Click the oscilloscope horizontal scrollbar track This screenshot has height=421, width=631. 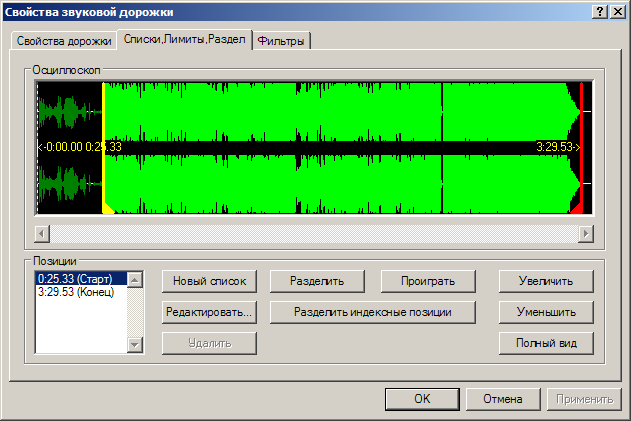tap(314, 233)
